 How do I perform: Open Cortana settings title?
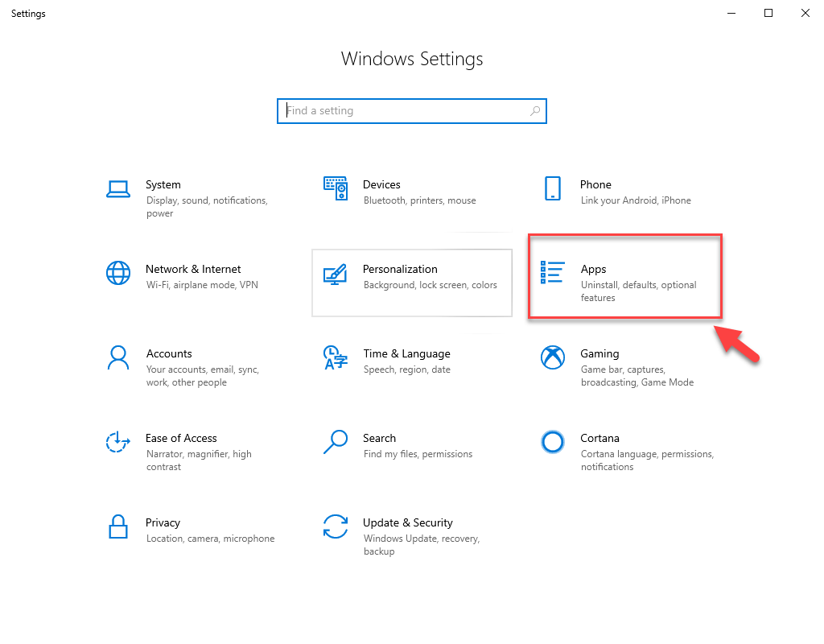point(599,438)
